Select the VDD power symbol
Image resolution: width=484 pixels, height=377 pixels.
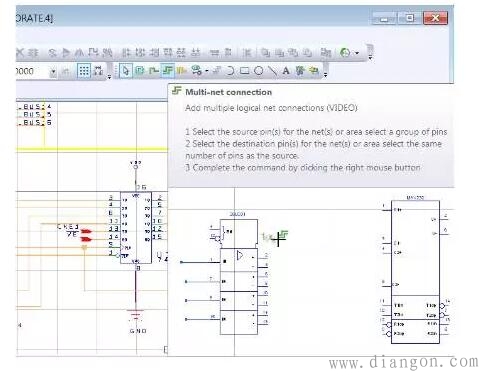[x=136, y=164]
